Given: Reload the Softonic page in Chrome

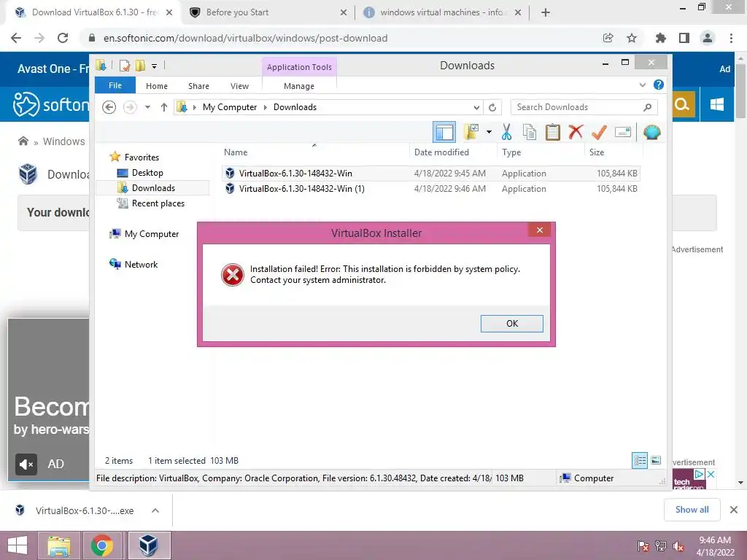Looking at the screenshot, I should click(x=63, y=38).
